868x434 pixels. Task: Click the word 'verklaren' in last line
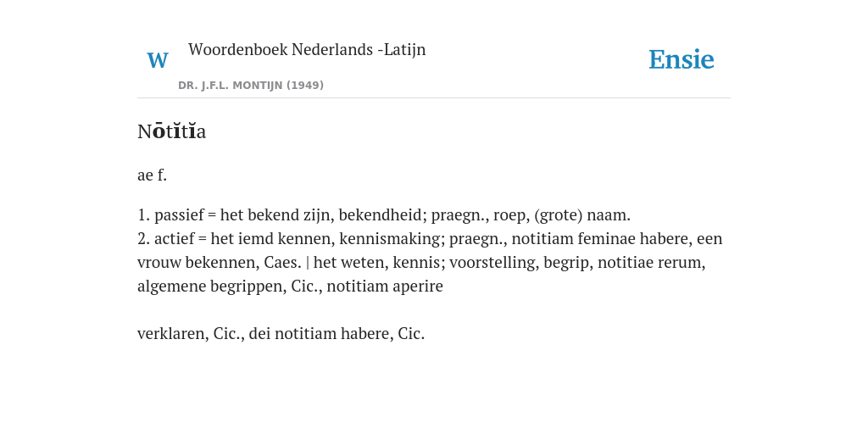click(171, 334)
